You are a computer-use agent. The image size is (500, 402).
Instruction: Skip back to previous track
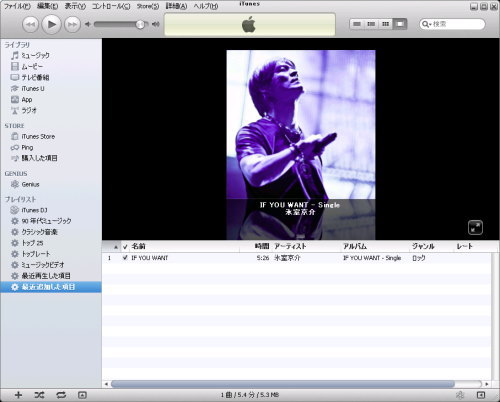coord(30,24)
